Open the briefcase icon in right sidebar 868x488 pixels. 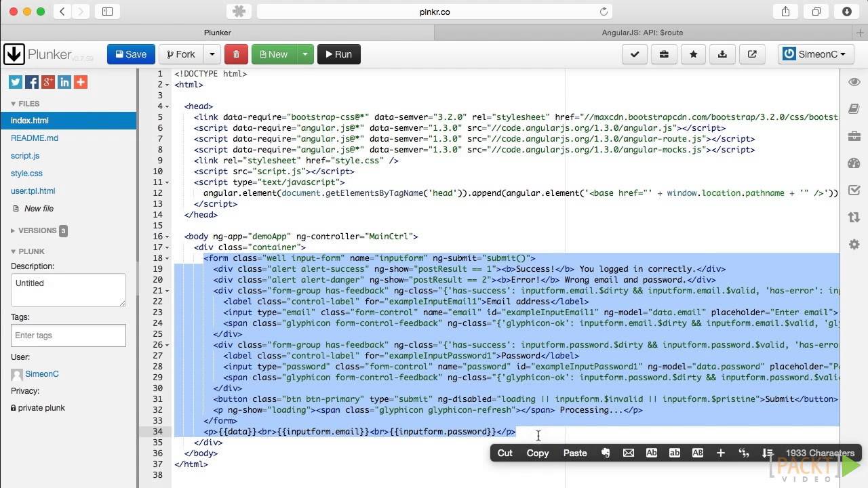point(854,136)
